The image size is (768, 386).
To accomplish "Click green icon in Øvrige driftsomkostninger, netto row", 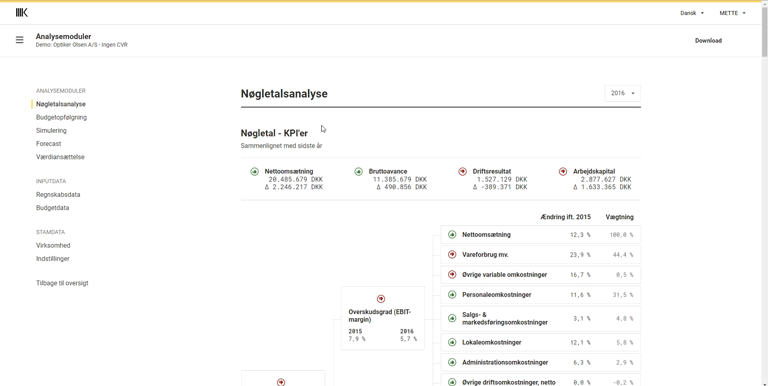I will click(x=452, y=382).
